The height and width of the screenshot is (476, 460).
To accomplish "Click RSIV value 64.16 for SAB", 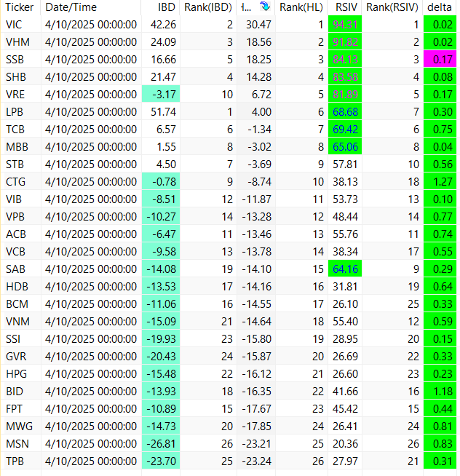I will point(345,269).
